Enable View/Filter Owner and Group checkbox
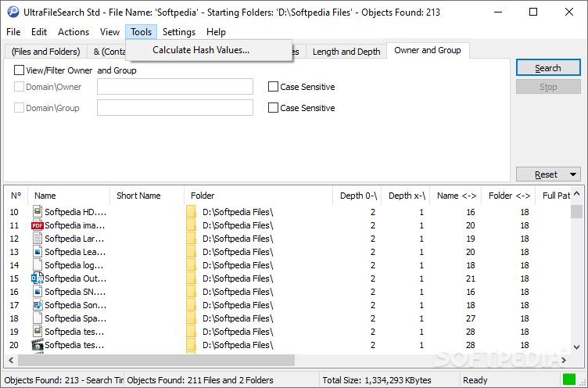This screenshot has height=388, width=588. [19, 70]
